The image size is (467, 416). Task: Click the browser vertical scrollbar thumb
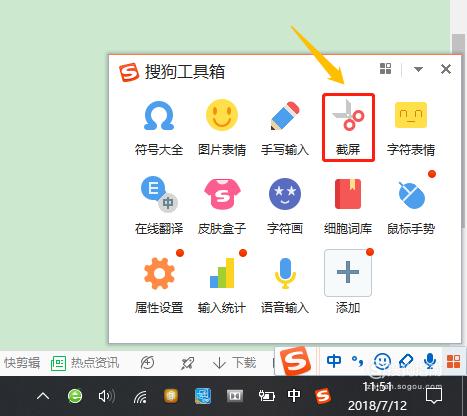click(459, 132)
